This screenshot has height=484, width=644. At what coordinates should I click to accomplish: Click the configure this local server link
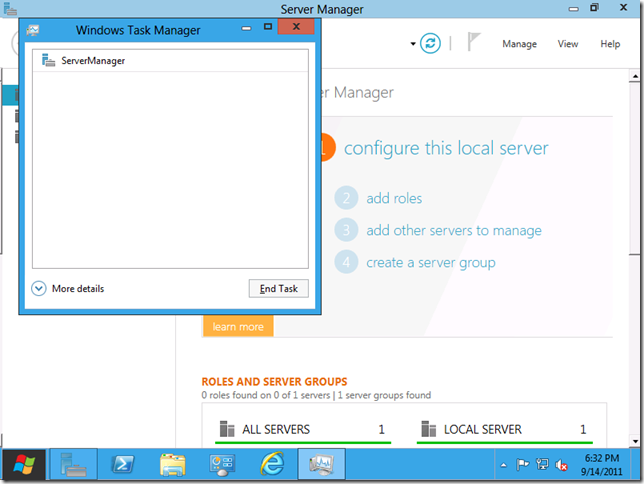(446, 148)
